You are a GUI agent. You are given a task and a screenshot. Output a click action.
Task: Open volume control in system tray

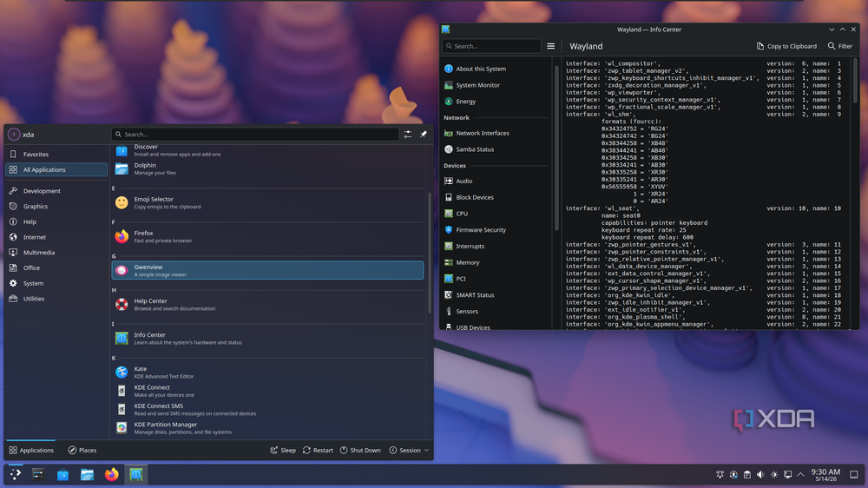pyautogui.click(x=760, y=475)
